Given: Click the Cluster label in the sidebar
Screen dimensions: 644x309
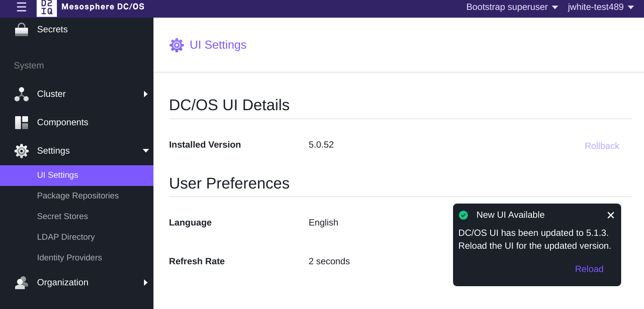Looking at the screenshot, I should (51, 94).
